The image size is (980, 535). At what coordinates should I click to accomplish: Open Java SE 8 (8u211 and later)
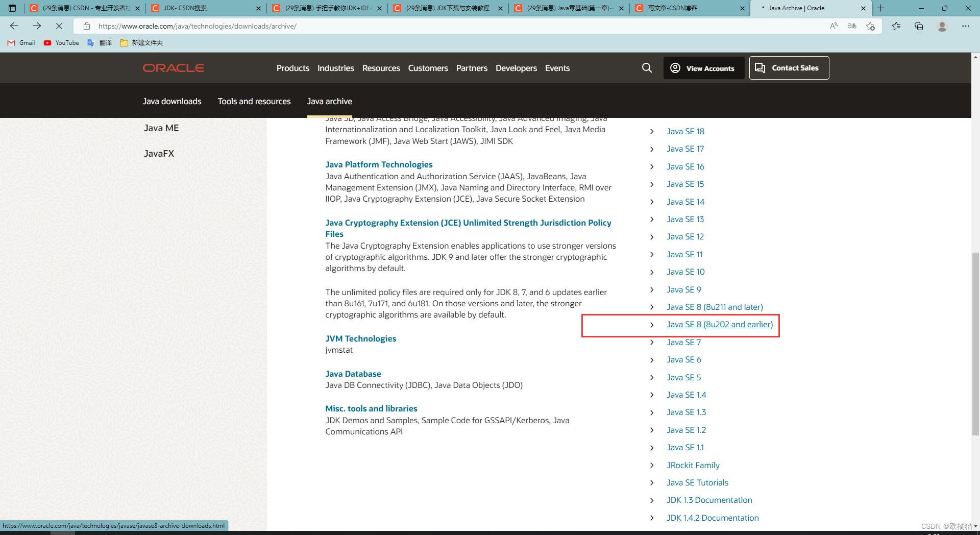715,307
